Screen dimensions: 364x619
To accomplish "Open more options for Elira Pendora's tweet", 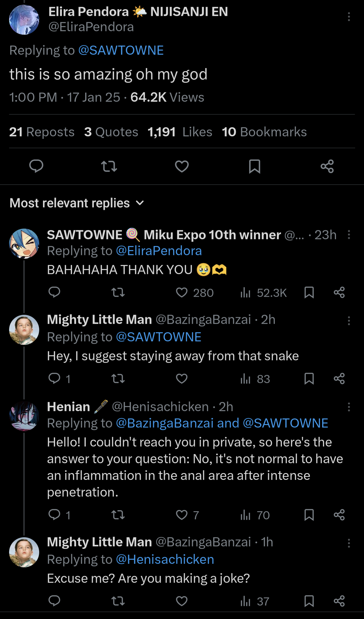I will 349,17.
